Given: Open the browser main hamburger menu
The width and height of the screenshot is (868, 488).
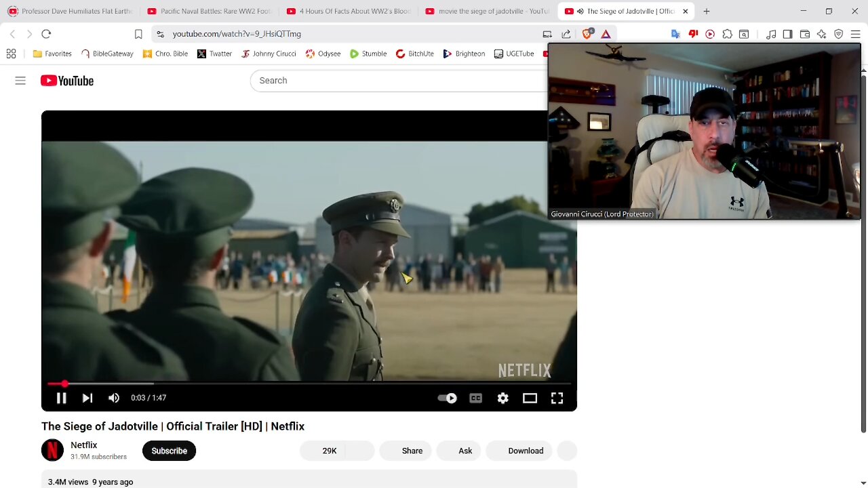Looking at the screenshot, I should coord(856,34).
